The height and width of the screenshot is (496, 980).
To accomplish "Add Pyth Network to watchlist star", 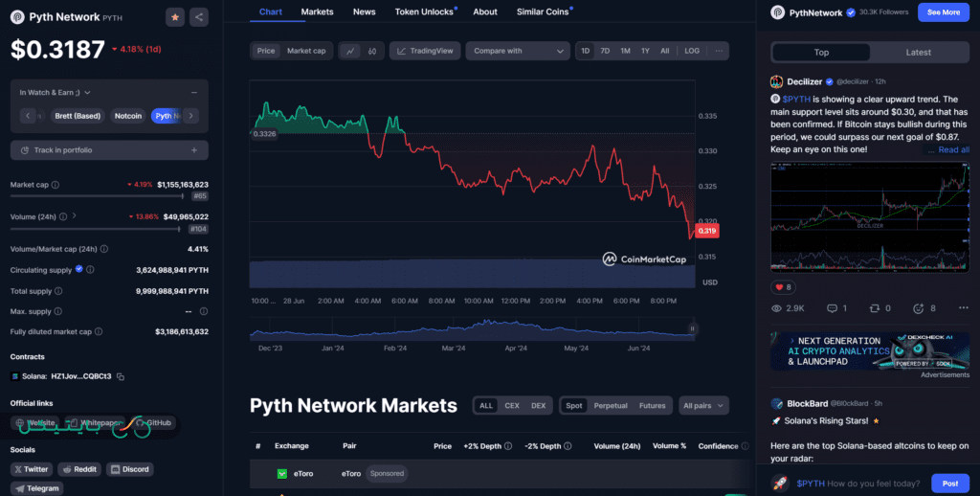I will pos(175,17).
